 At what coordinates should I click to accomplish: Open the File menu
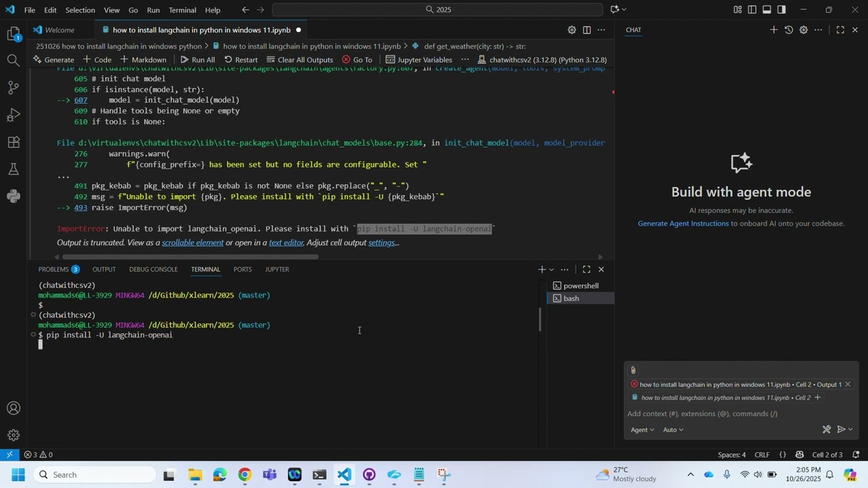(30, 9)
